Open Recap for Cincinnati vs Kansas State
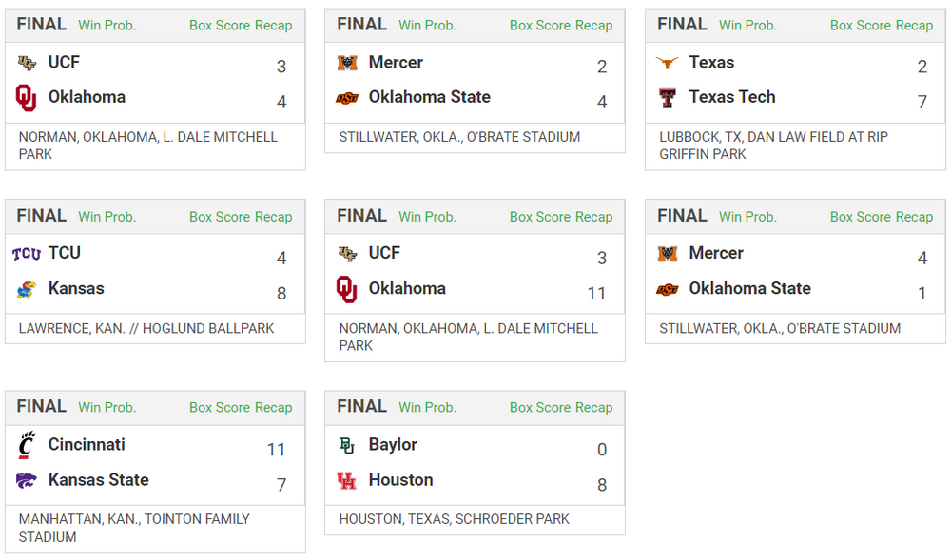The height and width of the screenshot is (560, 951). (x=274, y=407)
